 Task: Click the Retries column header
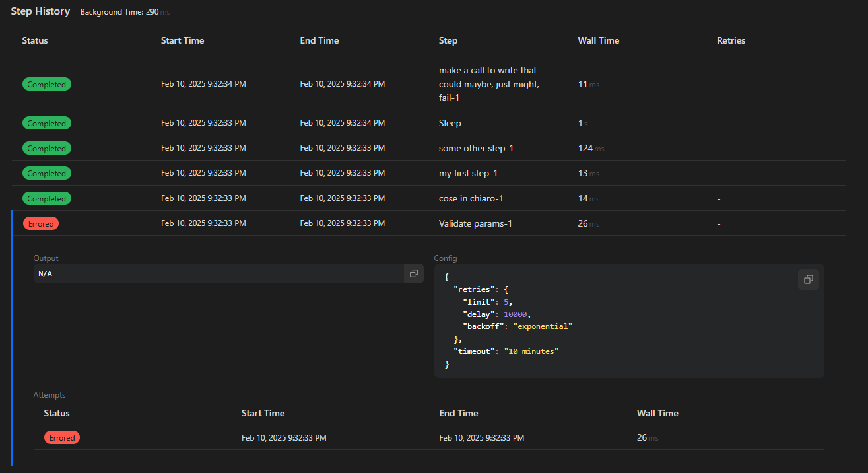coord(731,40)
